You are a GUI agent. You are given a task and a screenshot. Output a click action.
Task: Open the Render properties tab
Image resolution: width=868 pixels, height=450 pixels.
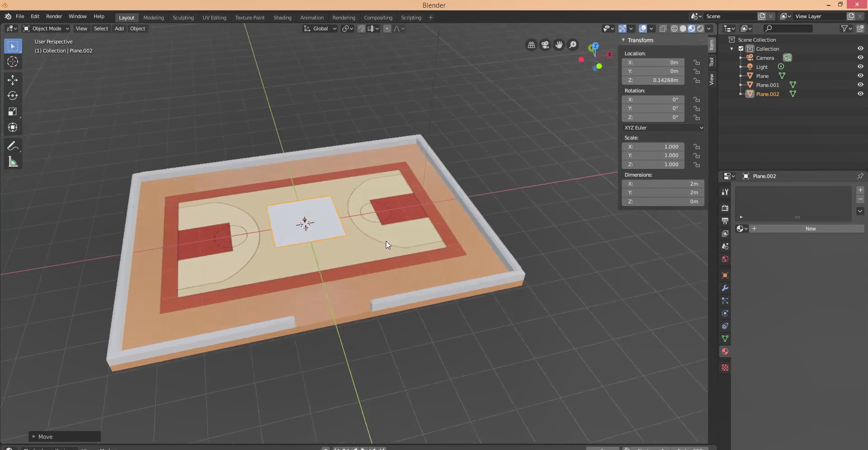[725, 208]
